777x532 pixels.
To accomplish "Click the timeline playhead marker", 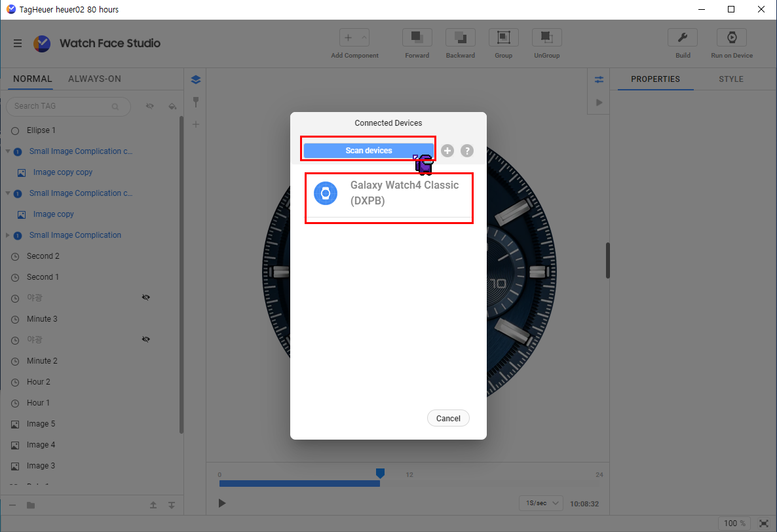I will 380,474.
